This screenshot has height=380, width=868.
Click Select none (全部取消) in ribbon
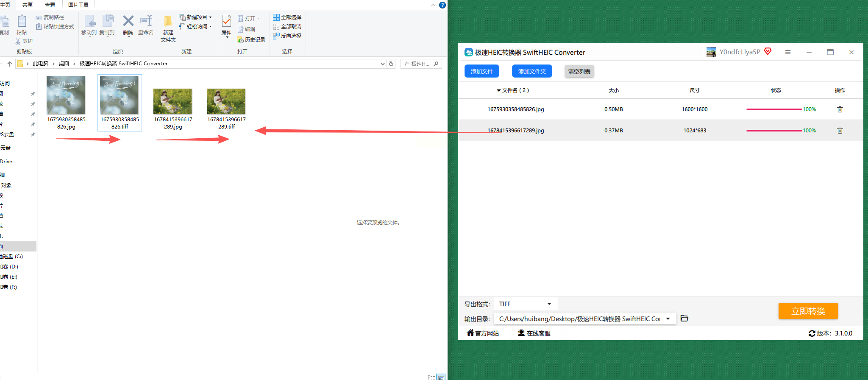coord(287,27)
